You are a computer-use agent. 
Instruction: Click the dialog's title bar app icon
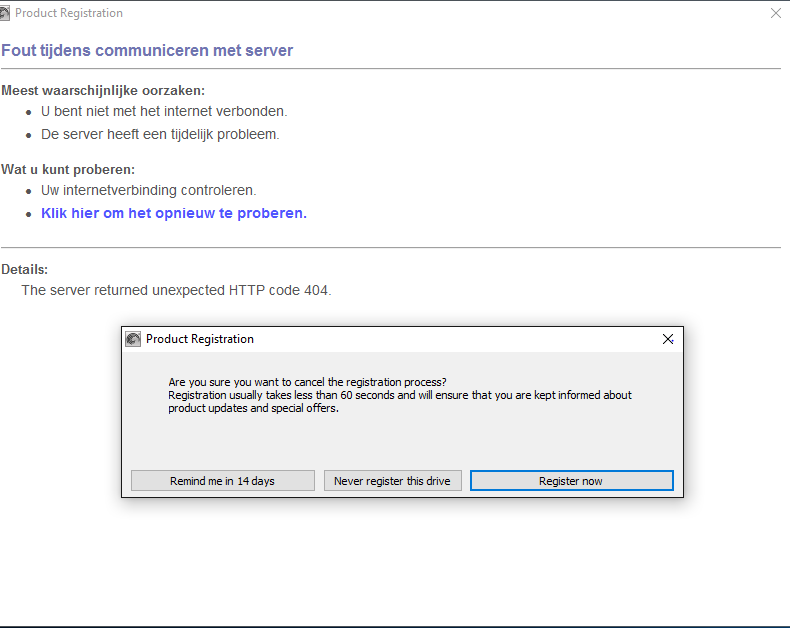133,339
